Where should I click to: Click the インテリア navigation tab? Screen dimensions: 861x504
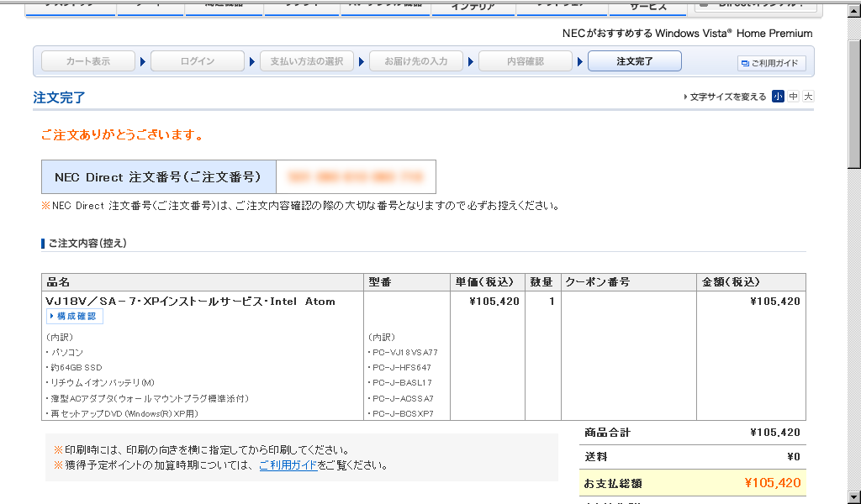coord(473,7)
